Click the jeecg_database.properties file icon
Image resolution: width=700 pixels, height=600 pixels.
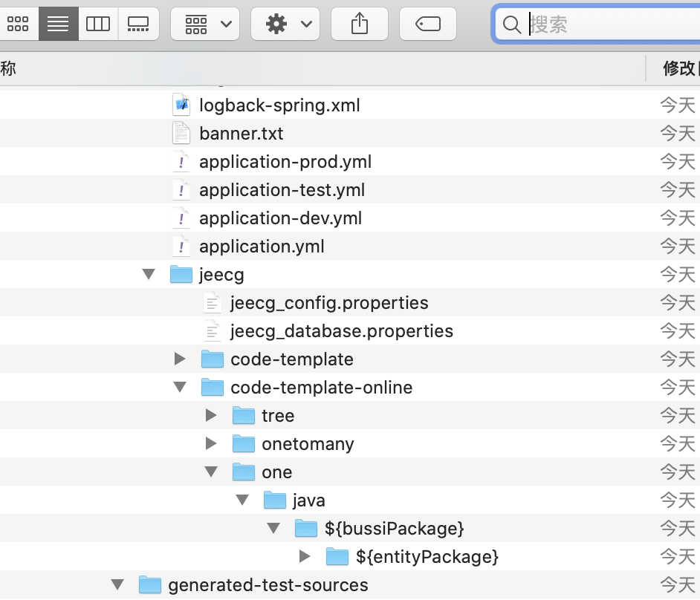pos(213,330)
